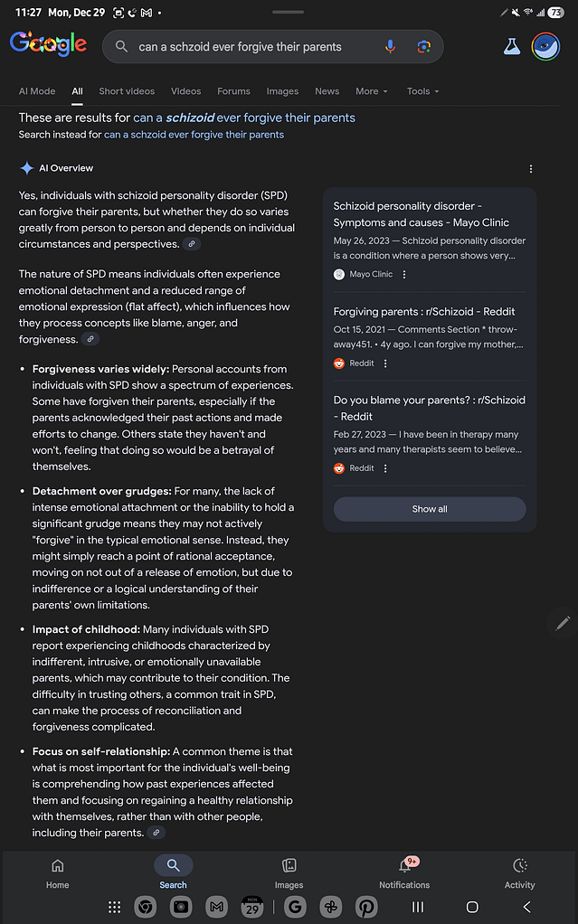Tap the Google logo above the search bar
Image resolution: width=578 pixels, height=924 pixels.
tap(48, 44)
